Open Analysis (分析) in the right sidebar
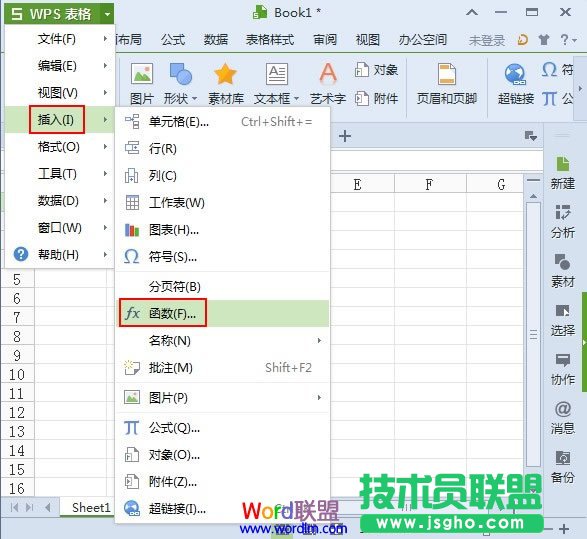The width and height of the screenshot is (587, 539). tap(562, 221)
